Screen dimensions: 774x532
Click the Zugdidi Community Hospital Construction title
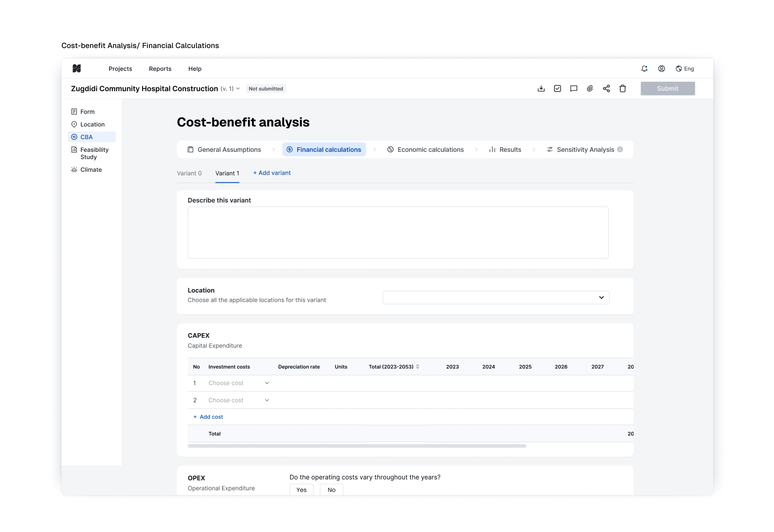coord(144,89)
